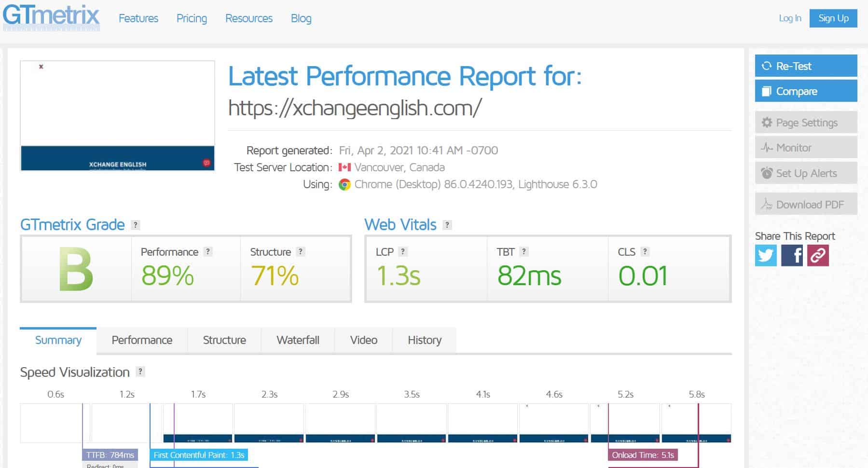868x468 pixels.
Task: Click the GTmetrix Grade help icon
Action: click(136, 225)
